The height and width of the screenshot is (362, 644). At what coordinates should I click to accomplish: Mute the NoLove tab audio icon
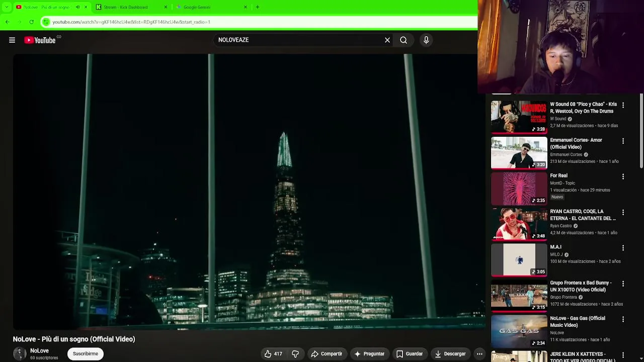[x=77, y=7]
